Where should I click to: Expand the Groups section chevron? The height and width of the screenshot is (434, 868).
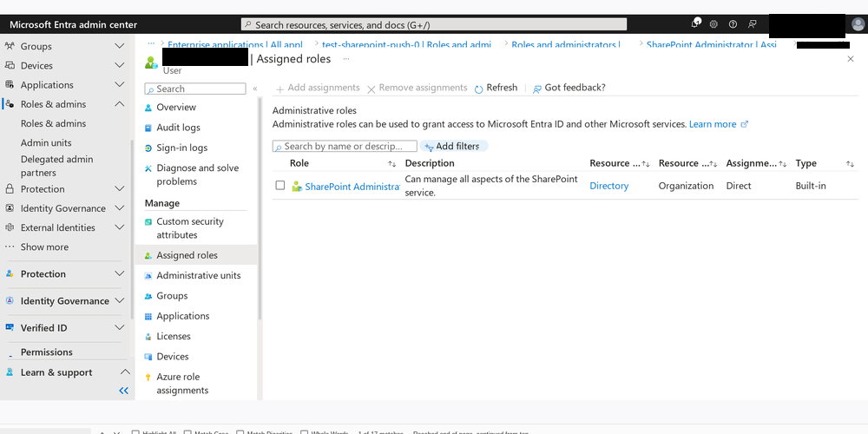point(119,46)
